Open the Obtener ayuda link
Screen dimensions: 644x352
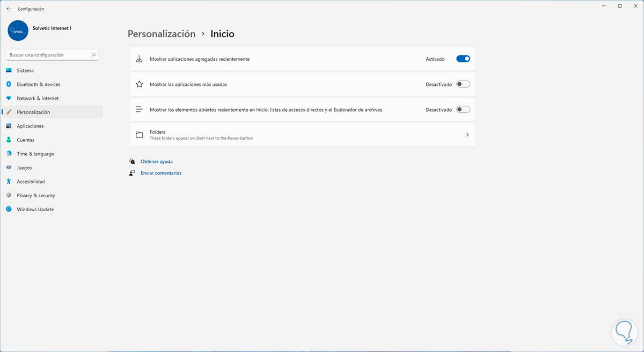pos(157,161)
